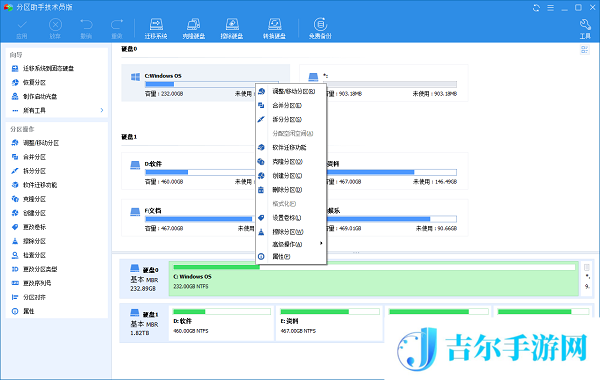This screenshot has width=600, height=380.
Task: Click the splitter handle above disk map
Action: point(356,253)
